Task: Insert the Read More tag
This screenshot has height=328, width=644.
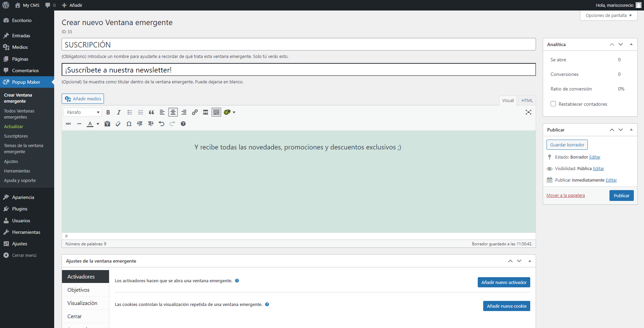Action: (x=206, y=112)
